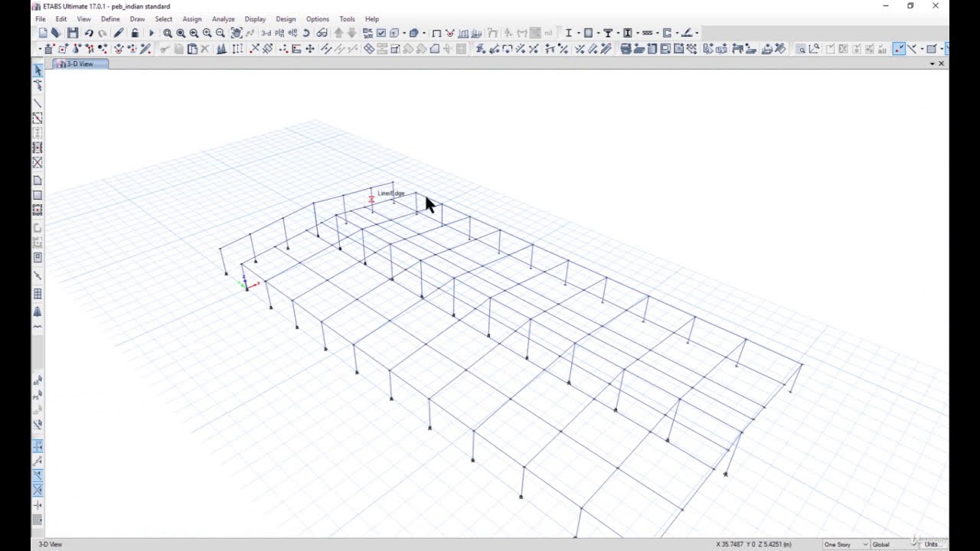Set the 3-d default view

(x=266, y=33)
